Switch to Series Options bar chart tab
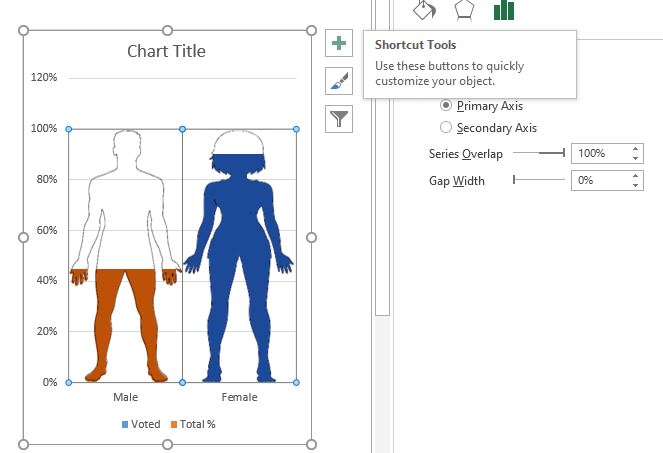 (x=504, y=10)
